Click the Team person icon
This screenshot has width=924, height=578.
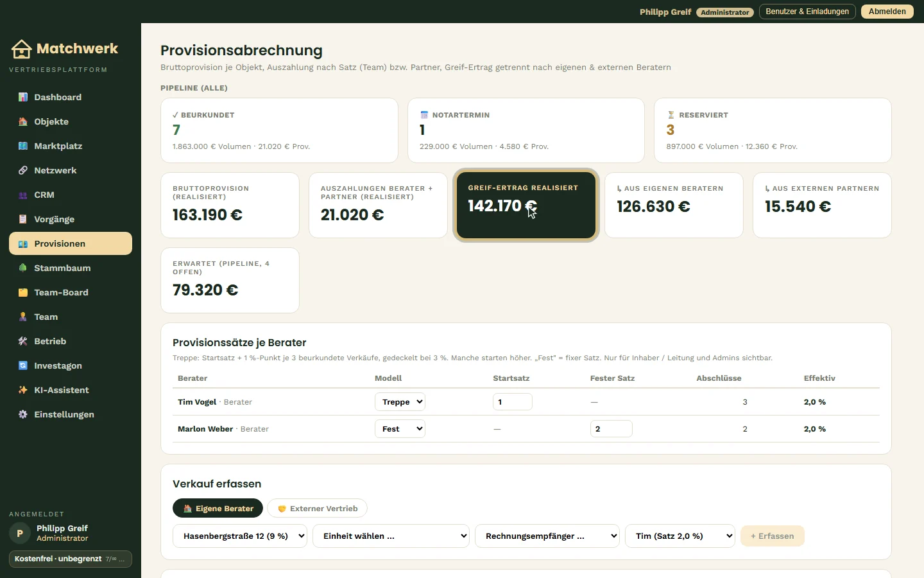23,317
